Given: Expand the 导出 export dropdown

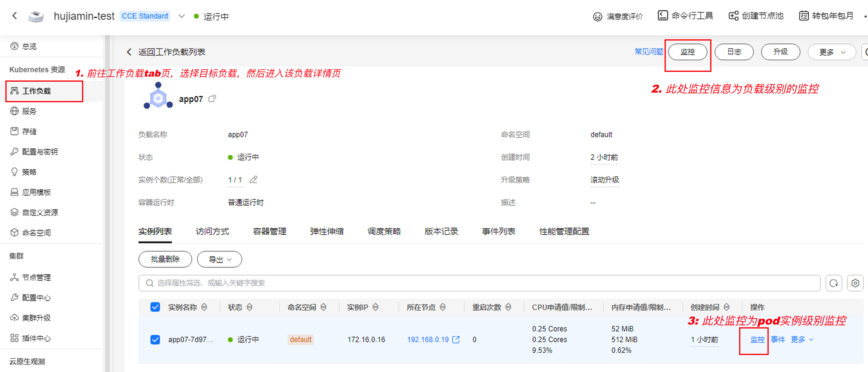Looking at the screenshot, I should tap(219, 260).
